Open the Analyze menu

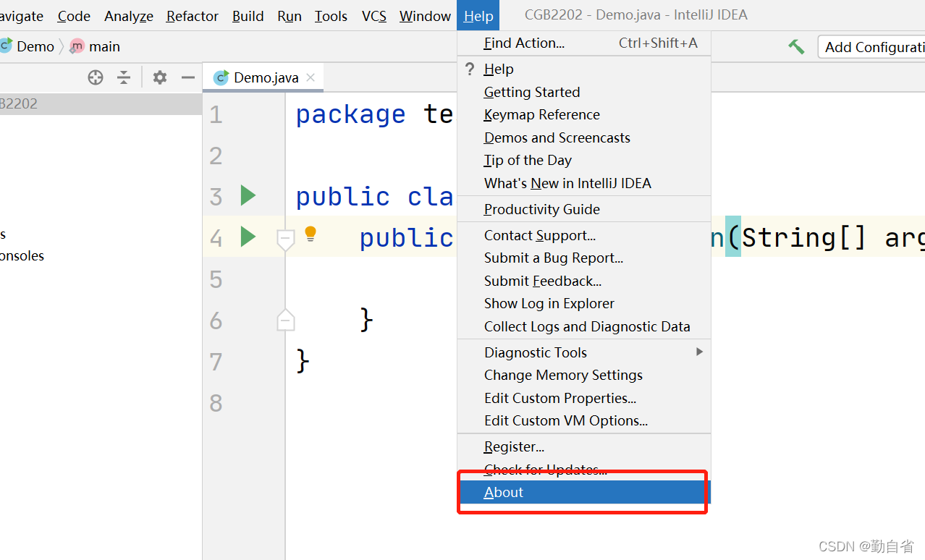click(129, 16)
